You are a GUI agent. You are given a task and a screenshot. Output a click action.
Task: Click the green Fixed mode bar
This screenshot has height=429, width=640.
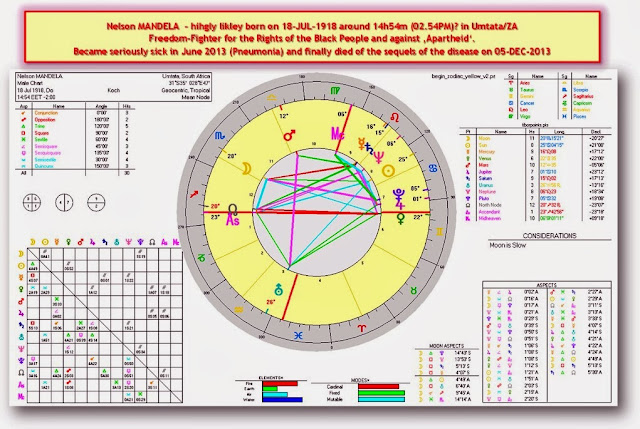click(381, 393)
